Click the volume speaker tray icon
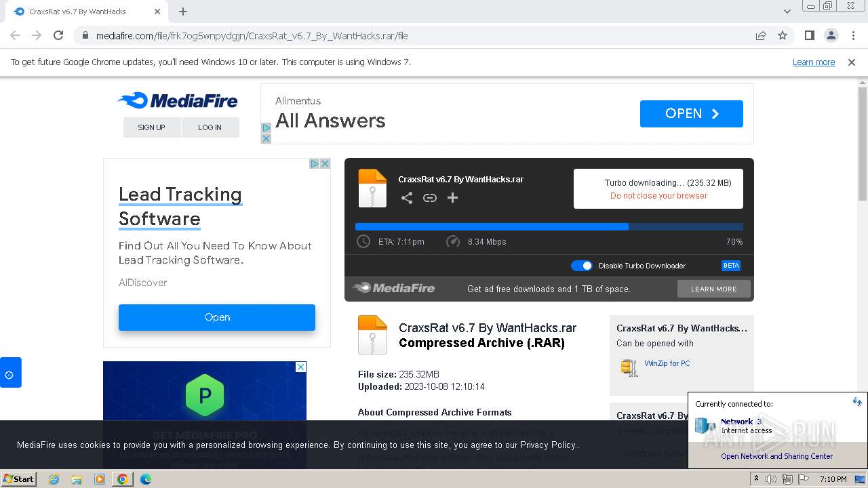Image resolution: width=868 pixels, height=488 pixels. click(771, 479)
